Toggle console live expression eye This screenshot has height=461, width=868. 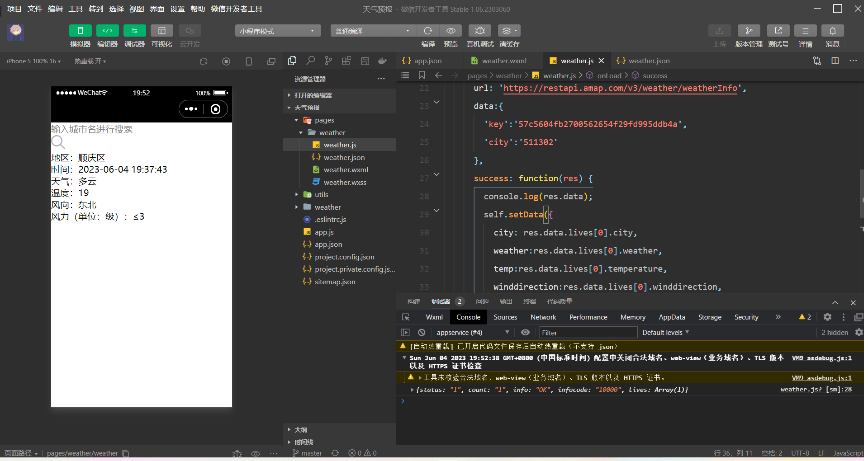pyautogui.click(x=525, y=332)
